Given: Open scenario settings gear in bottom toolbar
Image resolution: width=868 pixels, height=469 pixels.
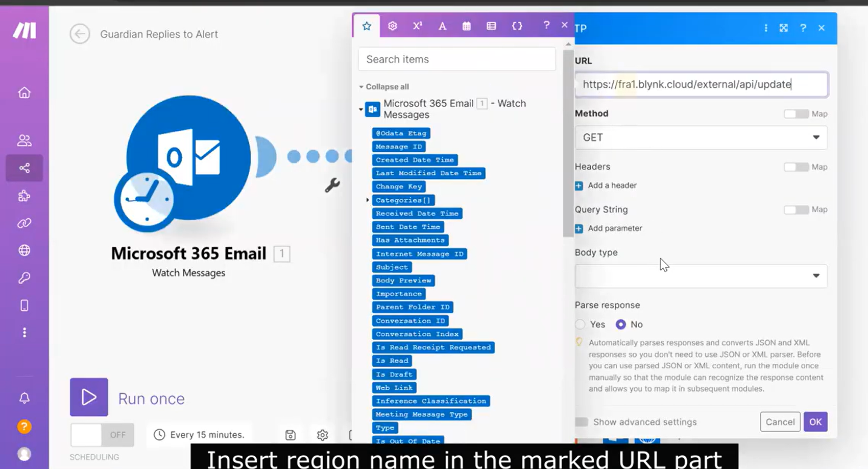Looking at the screenshot, I should pos(322,435).
